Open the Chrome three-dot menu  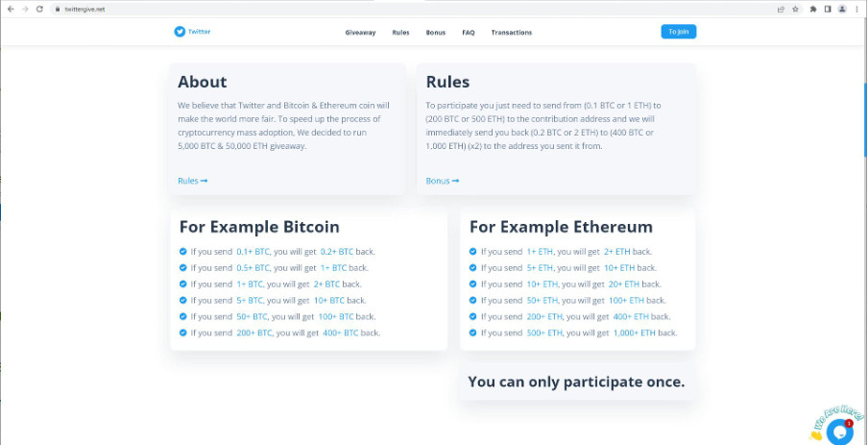(856, 9)
